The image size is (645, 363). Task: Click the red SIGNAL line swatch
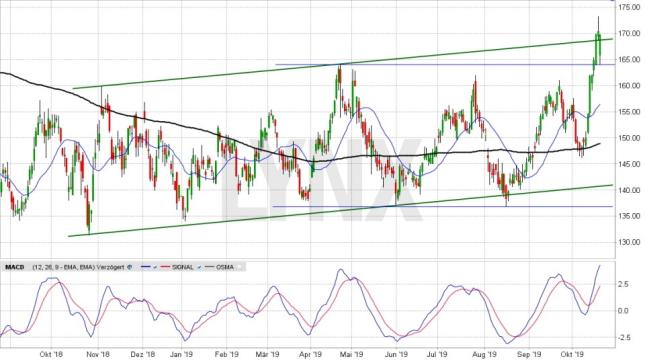[x=165, y=267]
